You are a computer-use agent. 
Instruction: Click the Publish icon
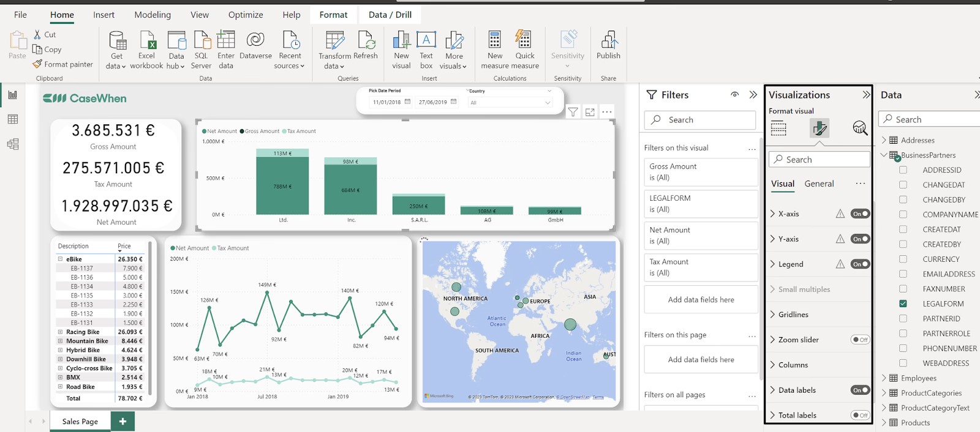(608, 42)
